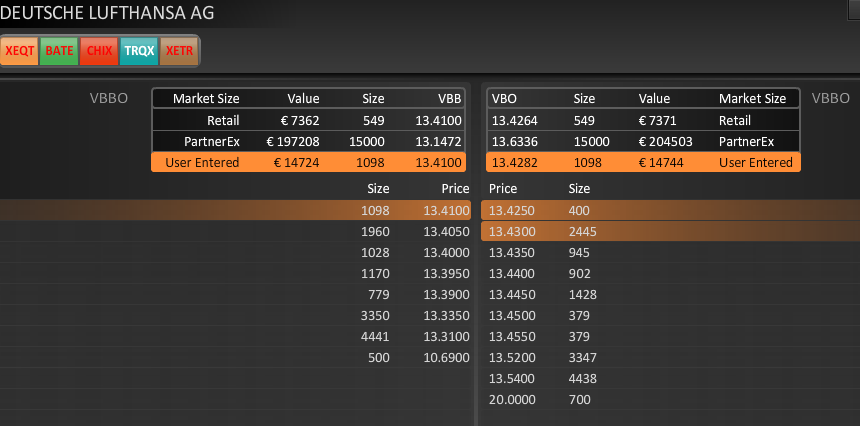Click the VBB column header
The height and width of the screenshot is (426, 860).
coord(449,99)
